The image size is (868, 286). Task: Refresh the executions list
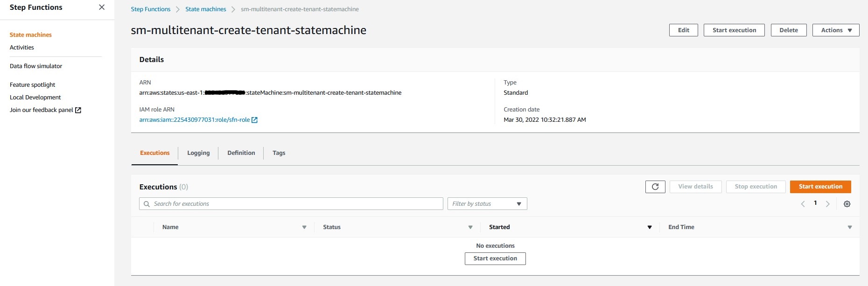click(x=655, y=187)
